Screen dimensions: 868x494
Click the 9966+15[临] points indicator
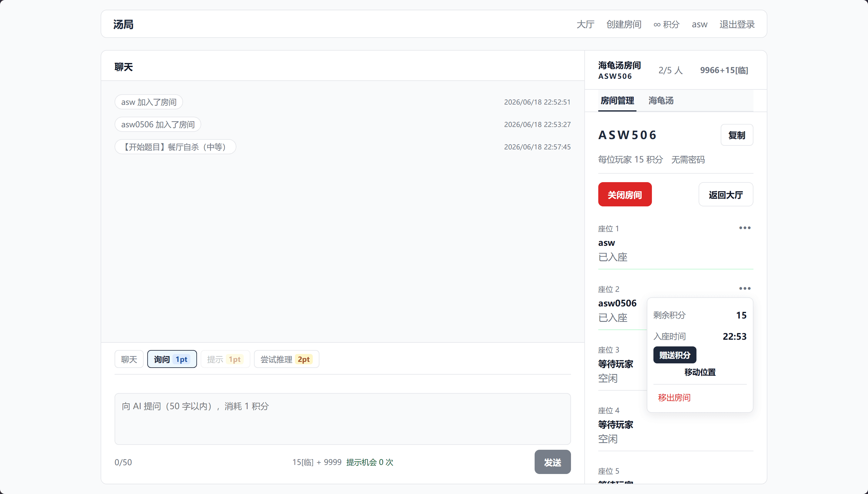724,70
